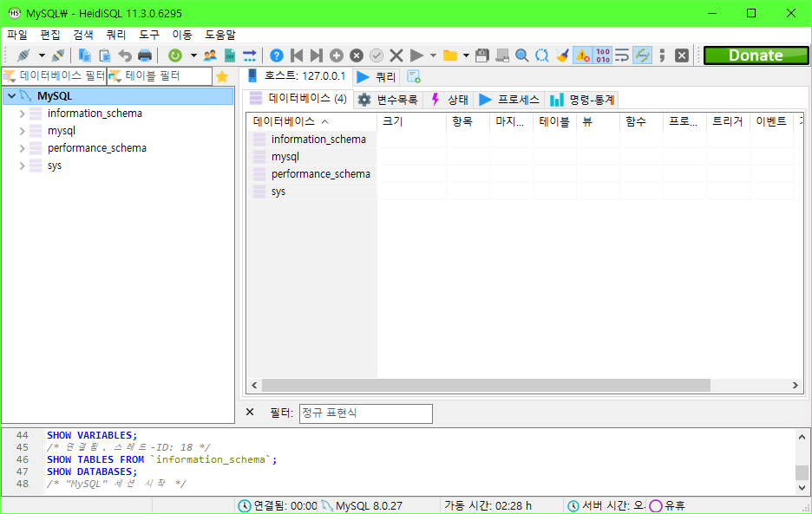Open the user manager people icon

tap(210, 55)
